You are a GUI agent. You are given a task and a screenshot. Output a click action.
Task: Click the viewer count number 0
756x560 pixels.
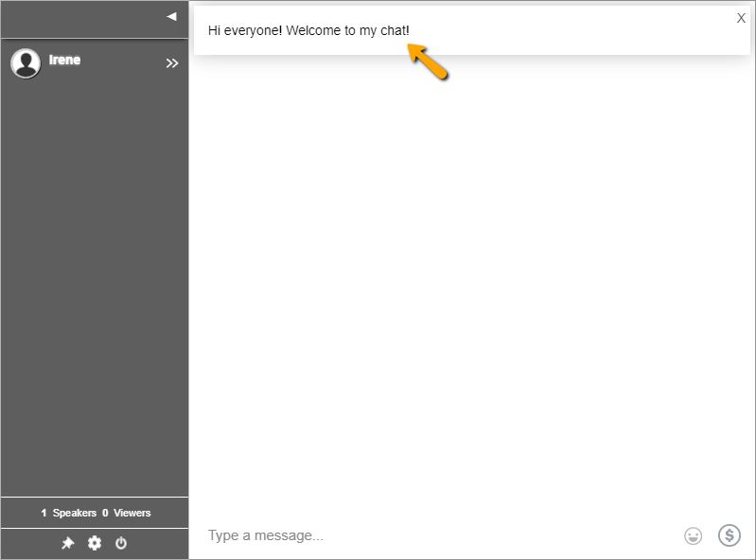105,513
